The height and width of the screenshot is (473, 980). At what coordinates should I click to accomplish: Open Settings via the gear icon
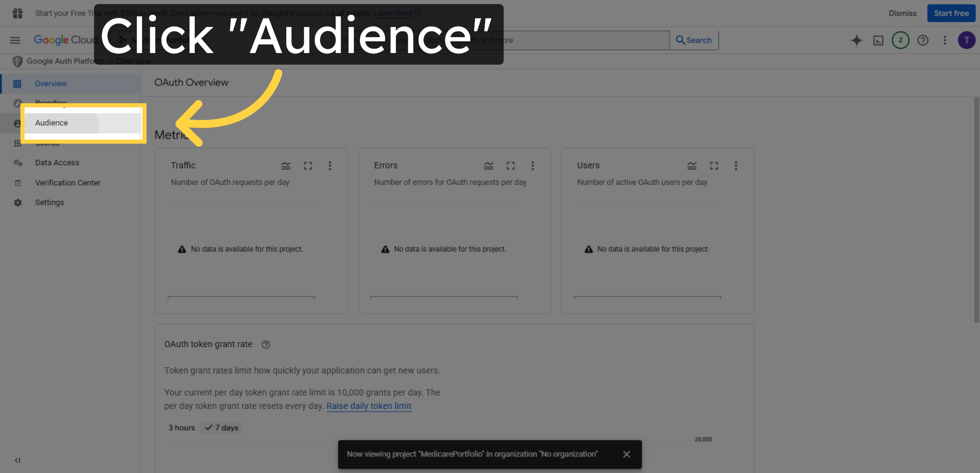[x=18, y=202]
